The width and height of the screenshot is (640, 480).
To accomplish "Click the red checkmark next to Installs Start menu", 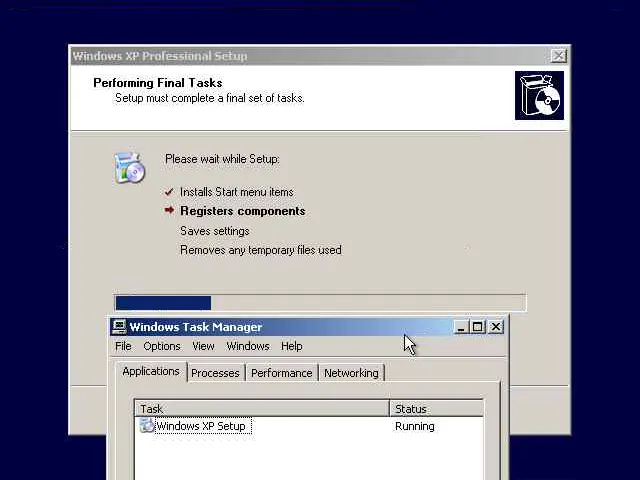I will coord(169,192).
